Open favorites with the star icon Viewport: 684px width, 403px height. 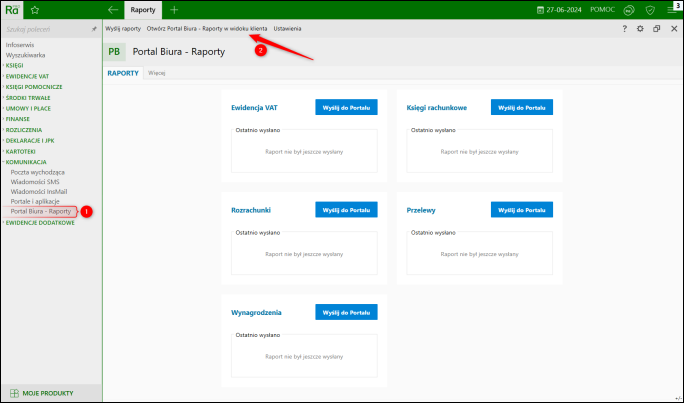click(x=35, y=10)
